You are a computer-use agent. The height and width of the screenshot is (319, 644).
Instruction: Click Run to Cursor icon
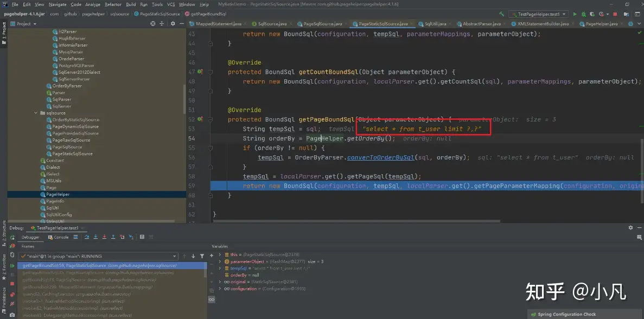[131, 237]
